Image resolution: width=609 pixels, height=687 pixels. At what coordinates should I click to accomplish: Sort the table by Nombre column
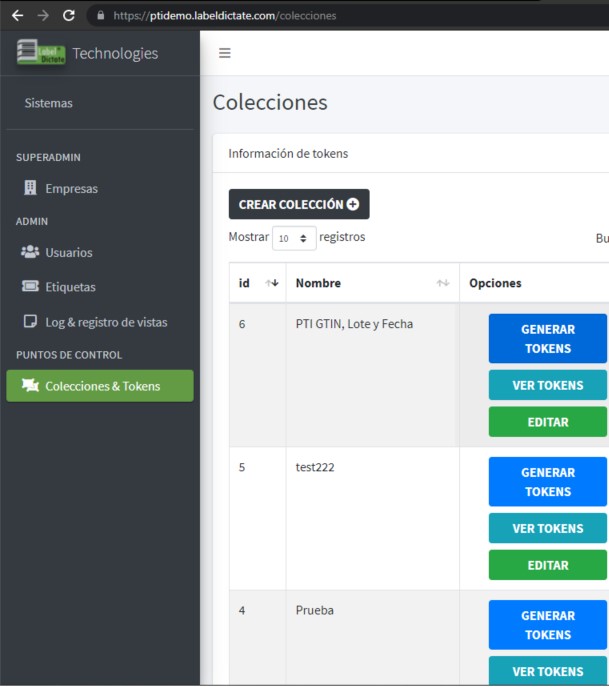372,283
